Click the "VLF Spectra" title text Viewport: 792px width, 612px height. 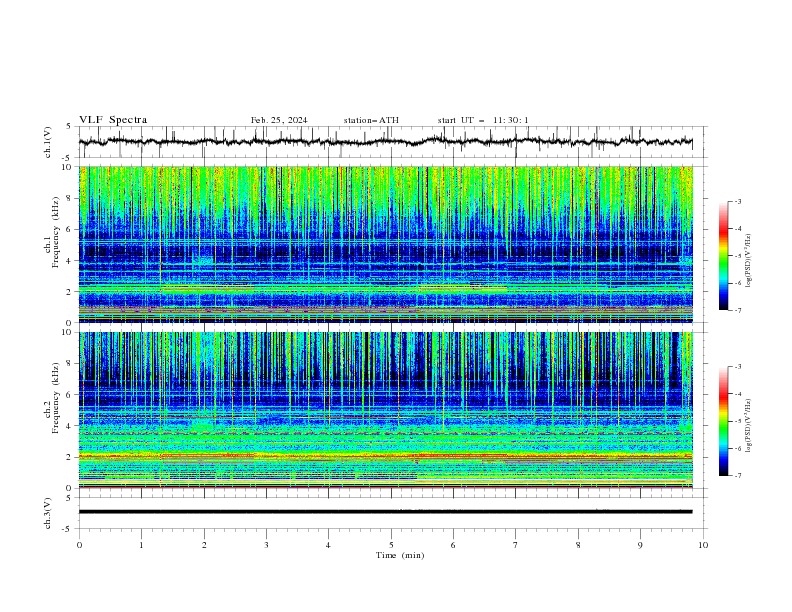(x=113, y=120)
